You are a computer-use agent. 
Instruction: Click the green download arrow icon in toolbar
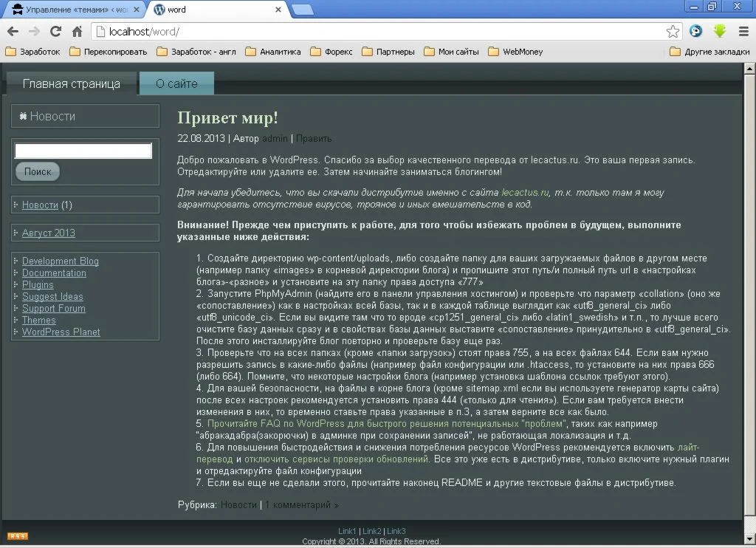719,32
